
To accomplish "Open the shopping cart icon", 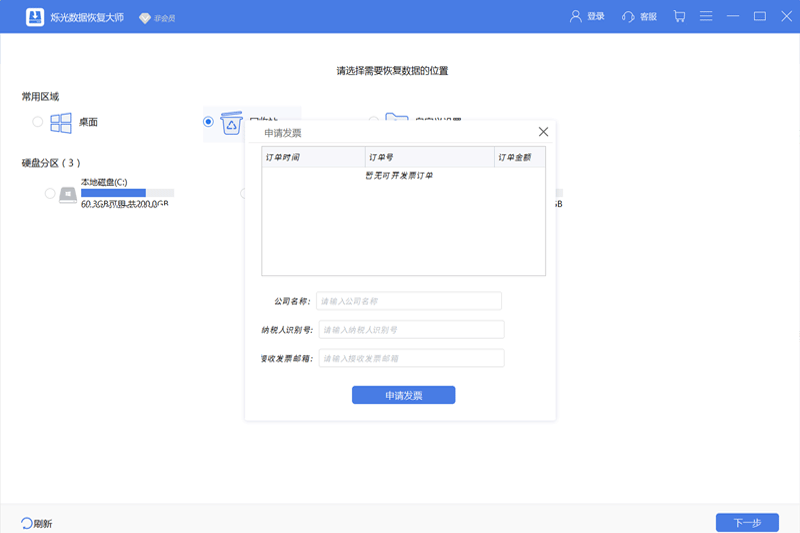I will click(x=679, y=16).
